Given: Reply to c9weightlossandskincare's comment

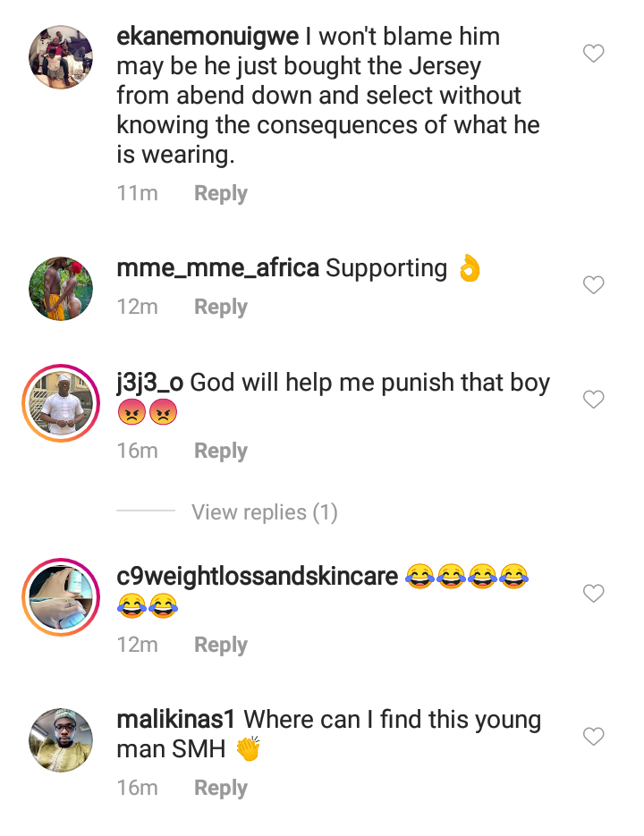Looking at the screenshot, I should (x=221, y=645).
